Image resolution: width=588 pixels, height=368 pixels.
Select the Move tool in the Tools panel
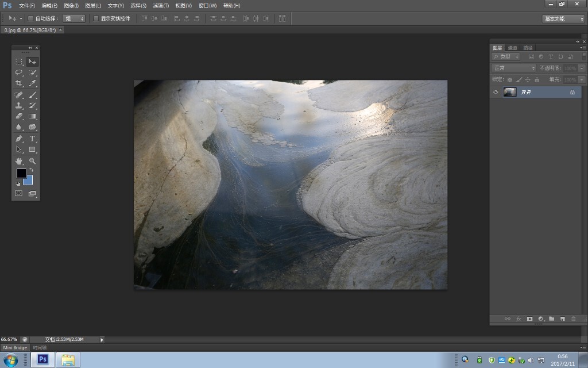click(33, 62)
